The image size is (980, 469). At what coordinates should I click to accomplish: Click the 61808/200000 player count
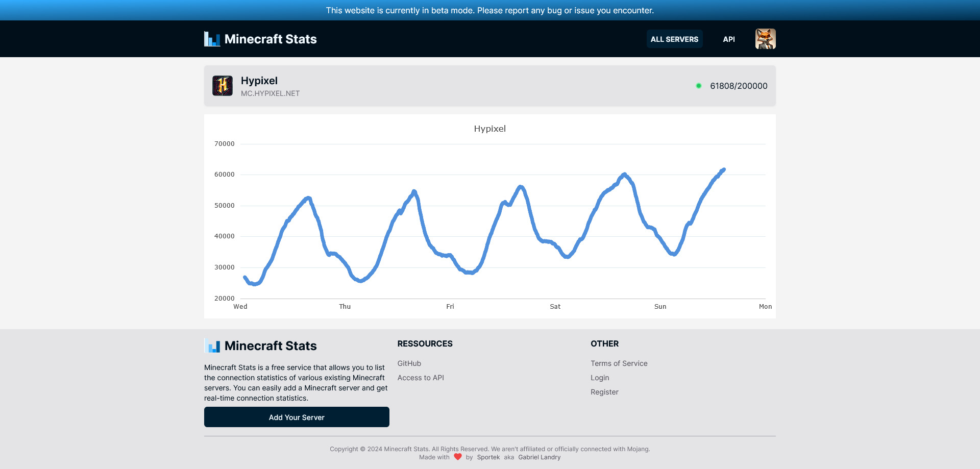pos(739,86)
